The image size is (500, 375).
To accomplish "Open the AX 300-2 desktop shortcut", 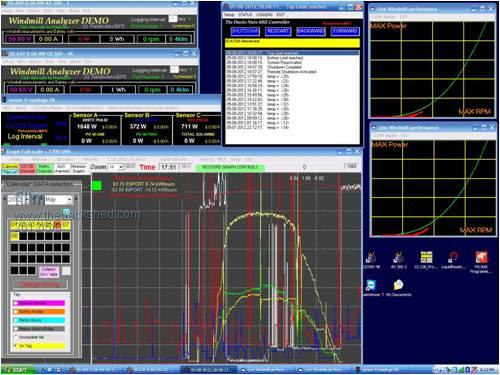I will click(398, 260).
